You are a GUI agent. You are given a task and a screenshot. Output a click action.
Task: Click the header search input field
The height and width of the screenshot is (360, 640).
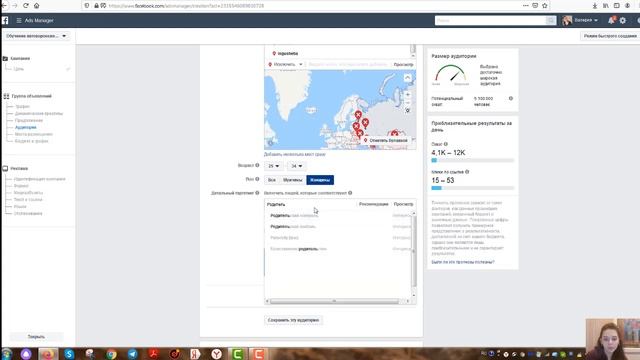pos(491,20)
